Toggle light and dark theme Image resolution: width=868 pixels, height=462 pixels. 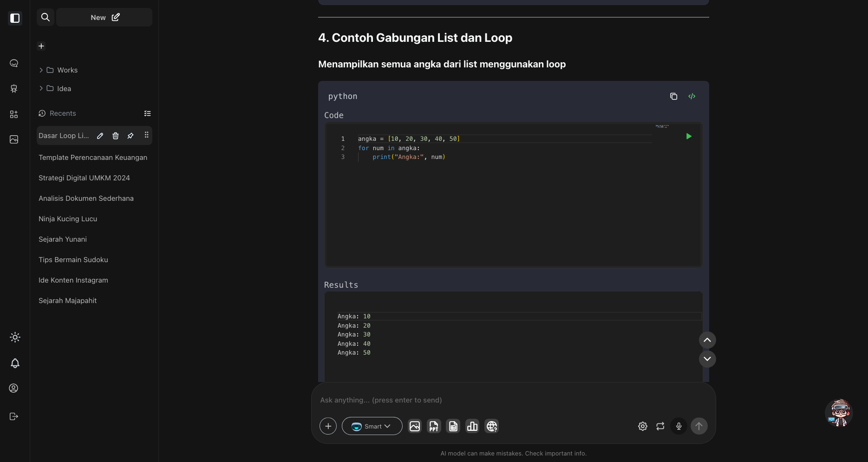15,337
